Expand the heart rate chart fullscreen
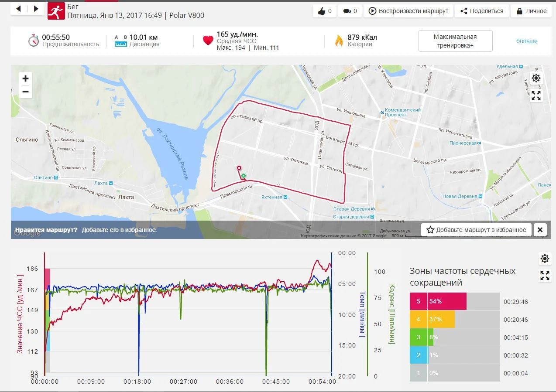The image size is (556, 392). [545, 276]
